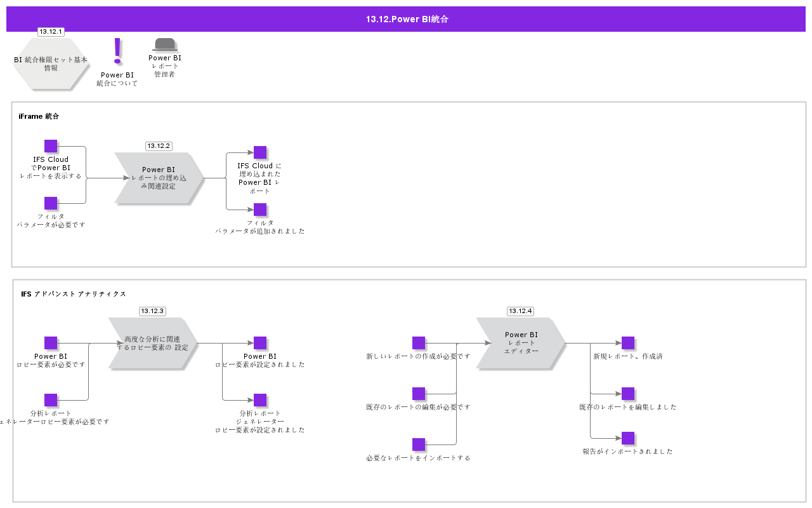Image resolution: width=812 pixels, height=508 pixels.
Task: Click the 13.12.Power BI統合 title banner
Action: pos(406,19)
